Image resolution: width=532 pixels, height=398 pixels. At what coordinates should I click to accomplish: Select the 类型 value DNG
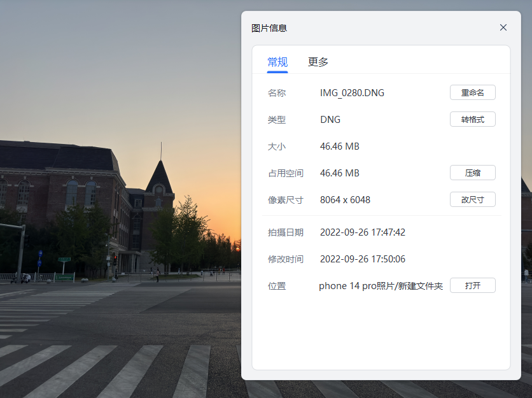click(x=330, y=120)
